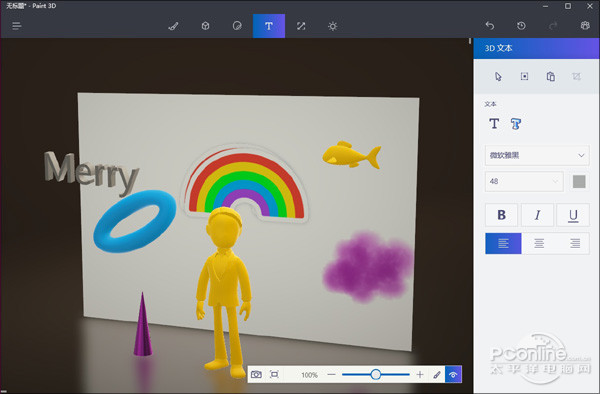Open the hamburger expand menu
The width and height of the screenshot is (600, 394).
click(16, 26)
